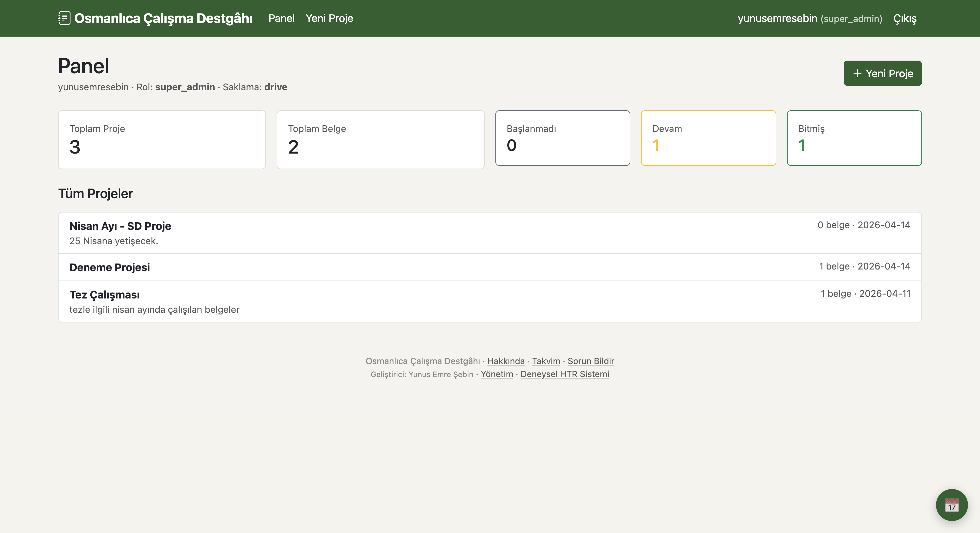Click the yunusemresebin username in header
Image resolution: width=980 pixels, height=533 pixels.
click(x=777, y=18)
